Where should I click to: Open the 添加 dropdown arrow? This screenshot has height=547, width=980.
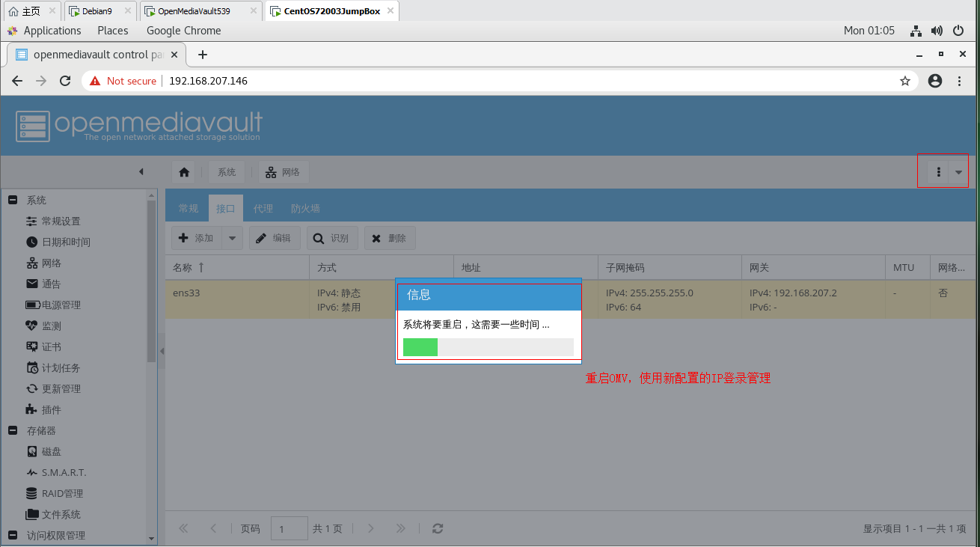tap(232, 238)
